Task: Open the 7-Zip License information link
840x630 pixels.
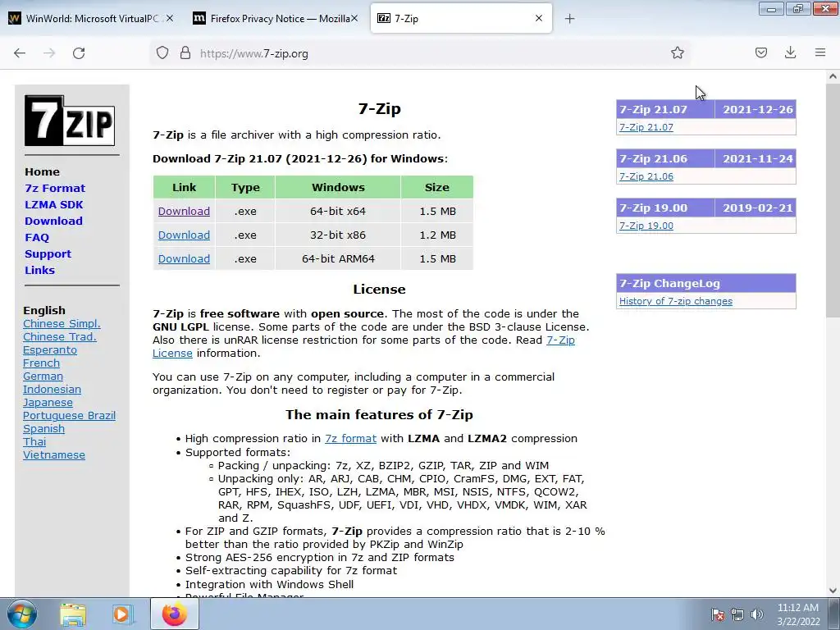Action: pyautogui.click(x=560, y=340)
